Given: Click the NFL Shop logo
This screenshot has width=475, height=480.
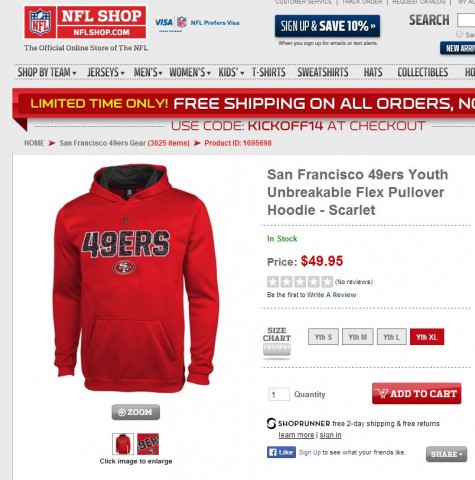Looking at the screenshot, I should 85,22.
